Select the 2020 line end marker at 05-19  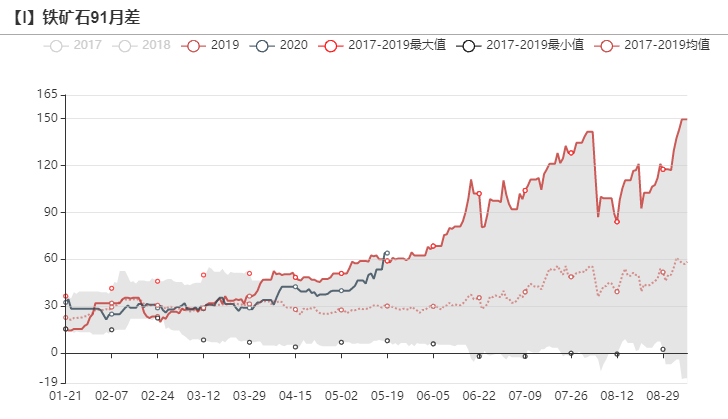pyautogui.click(x=387, y=253)
